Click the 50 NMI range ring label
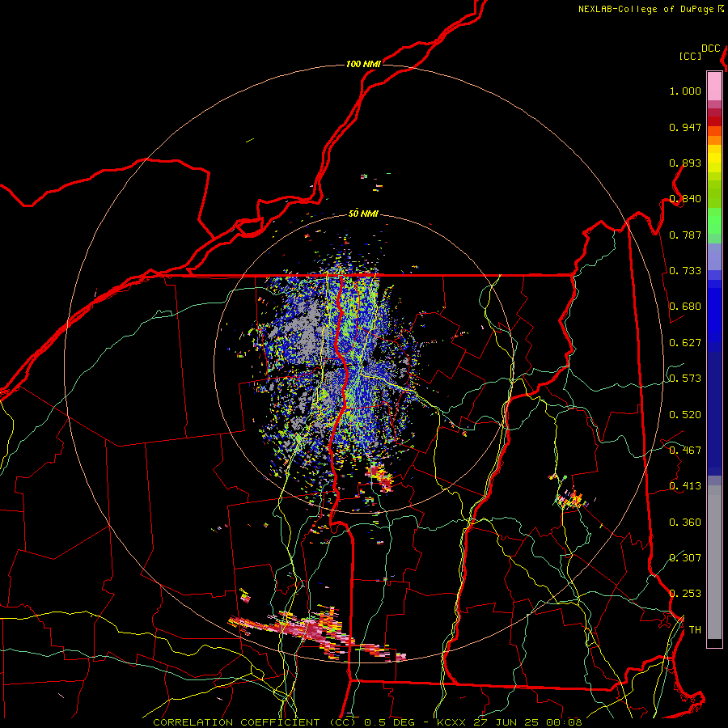The height and width of the screenshot is (728, 728). coord(363,214)
